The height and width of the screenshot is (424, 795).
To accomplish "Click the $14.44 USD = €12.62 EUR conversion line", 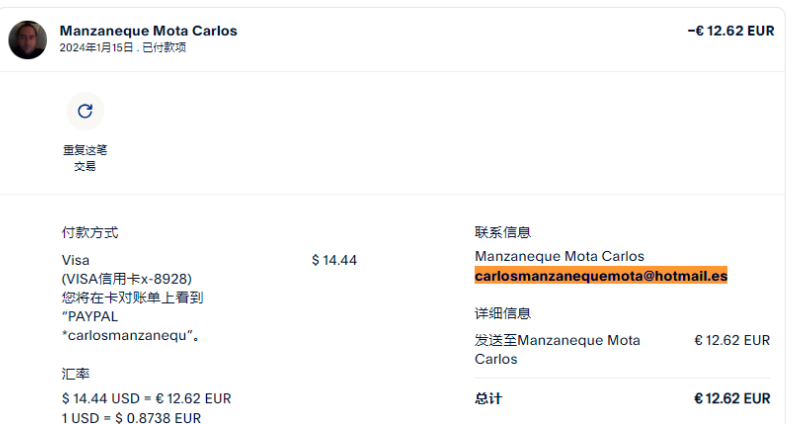I will point(146,398).
